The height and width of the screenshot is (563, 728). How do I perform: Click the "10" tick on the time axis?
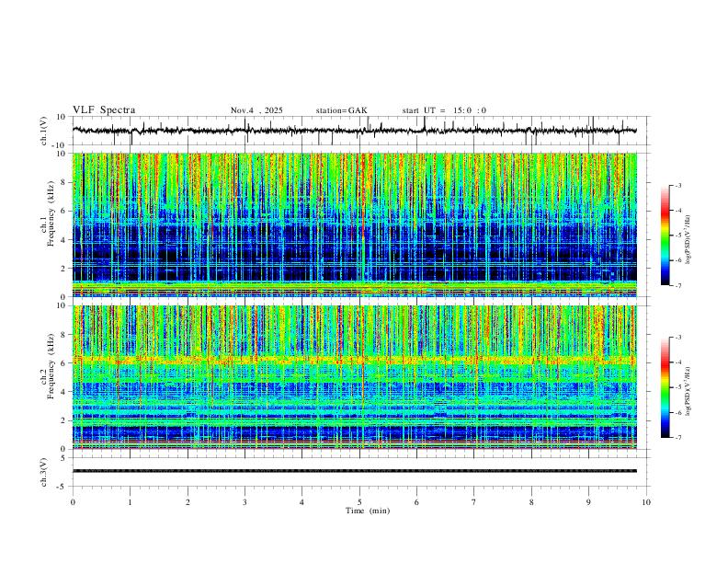[x=646, y=502]
